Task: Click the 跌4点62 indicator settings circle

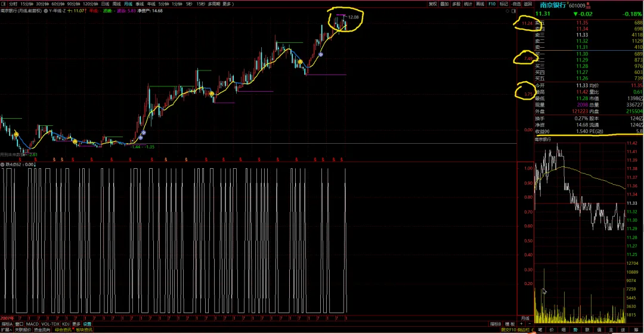Action: click(2, 165)
